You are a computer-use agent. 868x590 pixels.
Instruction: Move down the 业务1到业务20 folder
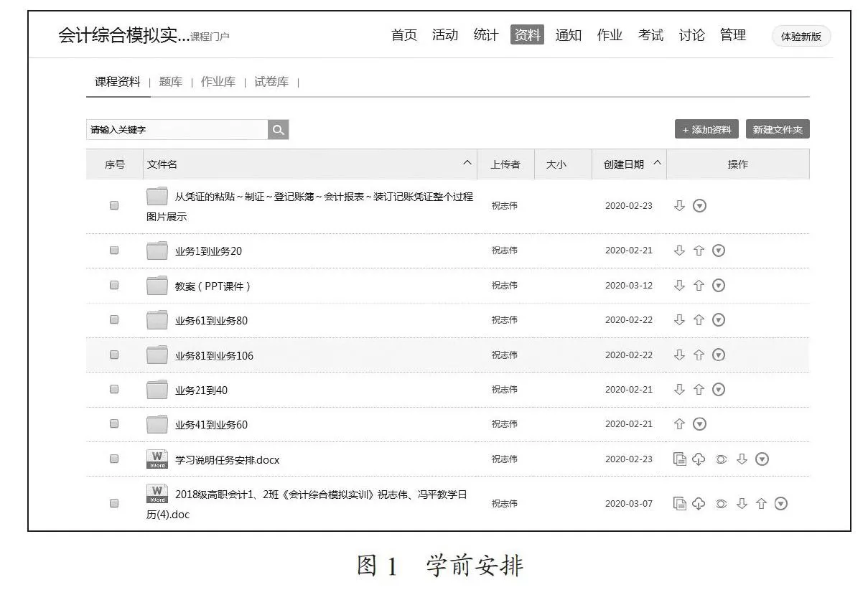pyautogui.click(x=679, y=250)
